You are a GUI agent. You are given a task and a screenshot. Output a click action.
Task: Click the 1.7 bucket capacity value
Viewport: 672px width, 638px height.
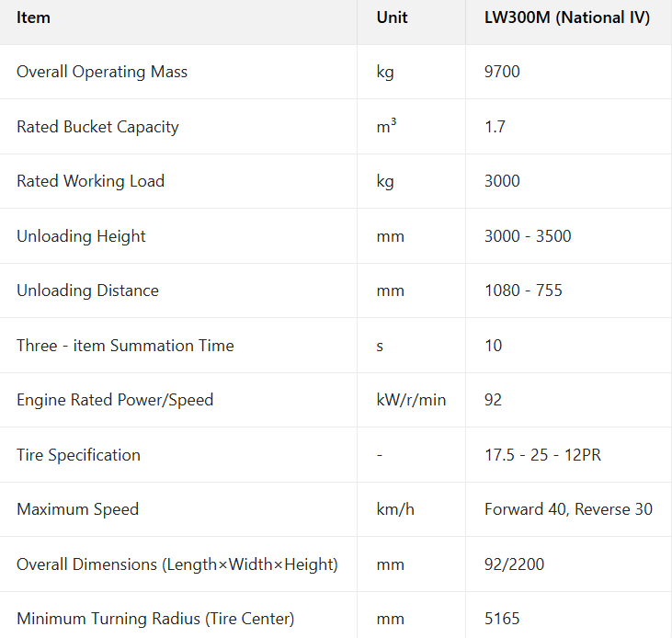tap(495, 127)
